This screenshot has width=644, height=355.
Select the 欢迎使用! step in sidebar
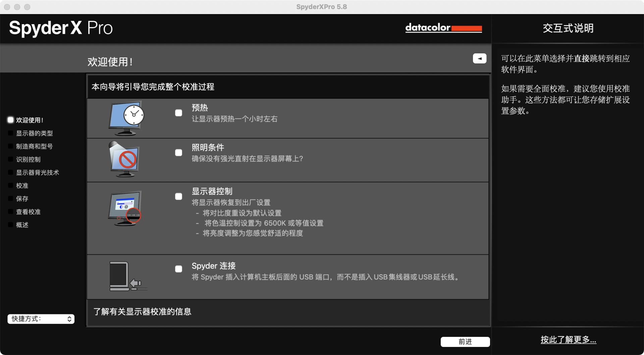tap(26, 120)
